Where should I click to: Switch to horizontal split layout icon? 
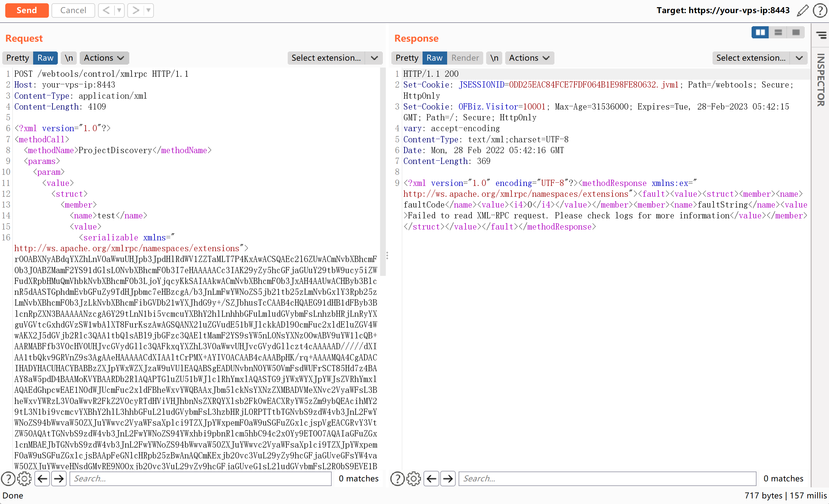pyautogui.click(x=778, y=32)
